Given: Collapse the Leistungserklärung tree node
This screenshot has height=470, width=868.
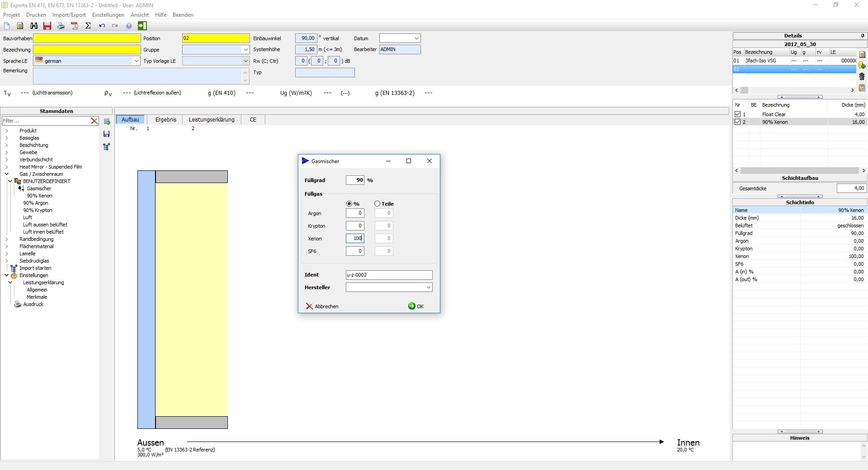Looking at the screenshot, I should point(10,282).
